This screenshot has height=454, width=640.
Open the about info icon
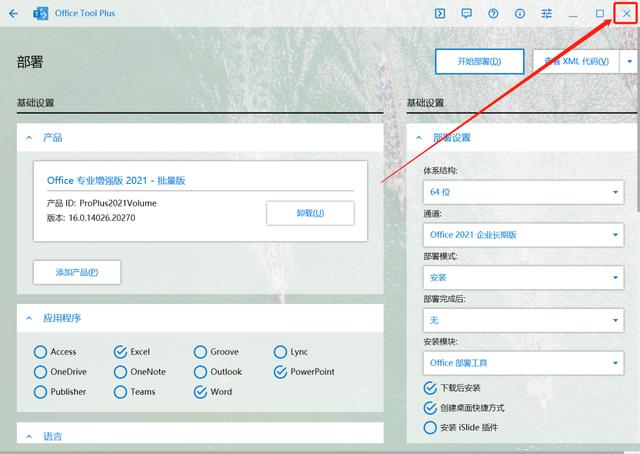(520, 13)
